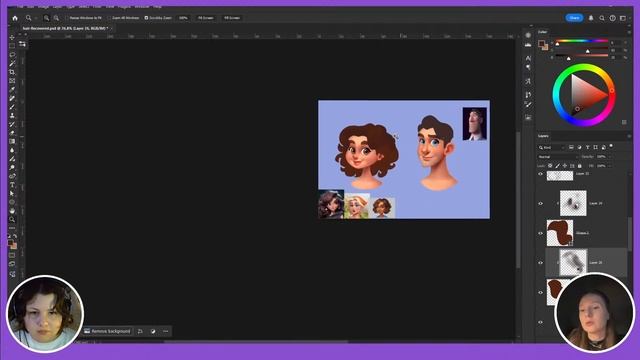The image size is (640, 360).
Task: Select the Rectangular Marquee tool
Action: coord(12,46)
